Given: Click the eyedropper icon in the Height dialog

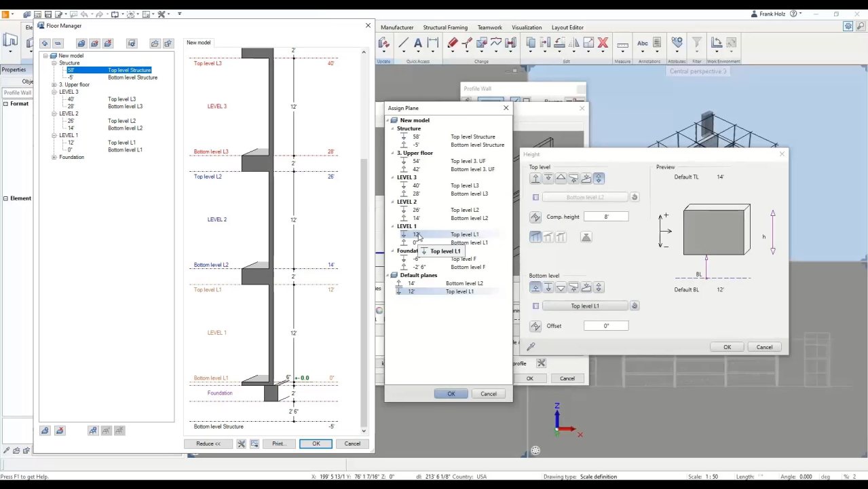Looking at the screenshot, I should pos(531,346).
